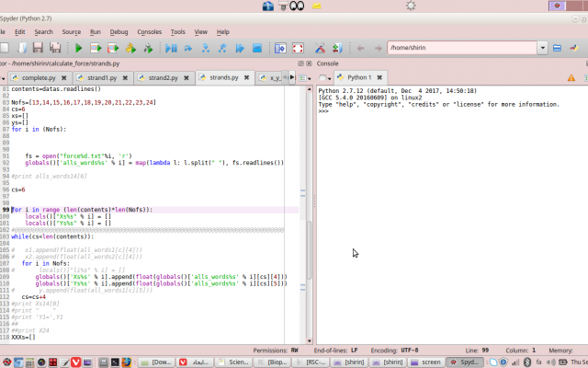
Task: Open the Debug menu
Action: pos(119,32)
